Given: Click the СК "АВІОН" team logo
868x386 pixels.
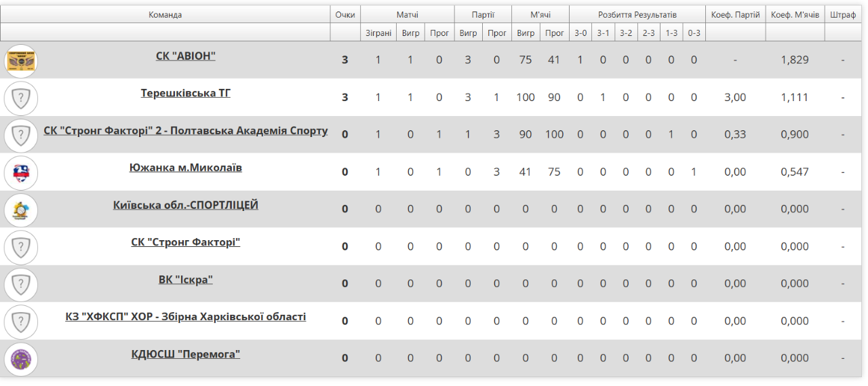Looking at the screenshot, I should pyautogui.click(x=21, y=60).
